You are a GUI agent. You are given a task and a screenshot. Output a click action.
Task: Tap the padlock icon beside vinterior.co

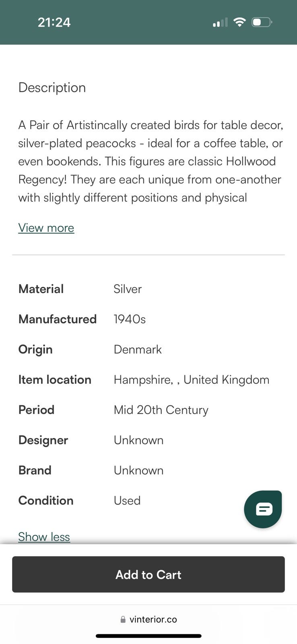(123, 619)
